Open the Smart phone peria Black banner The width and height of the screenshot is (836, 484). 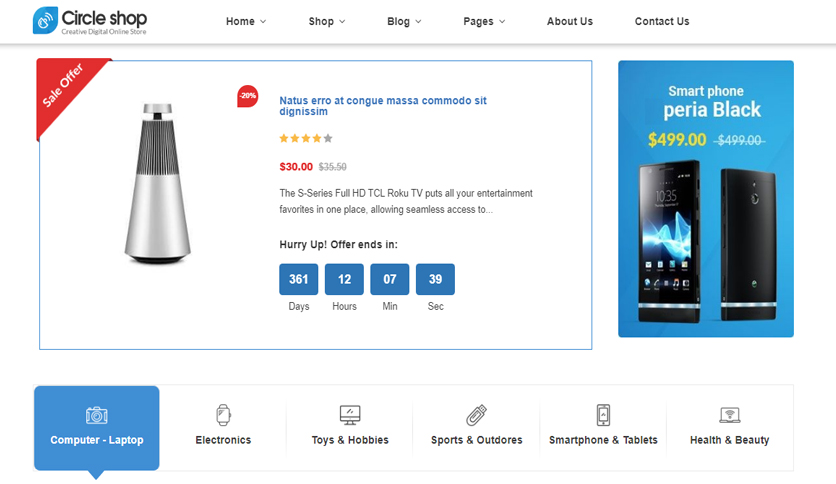pyautogui.click(x=706, y=198)
